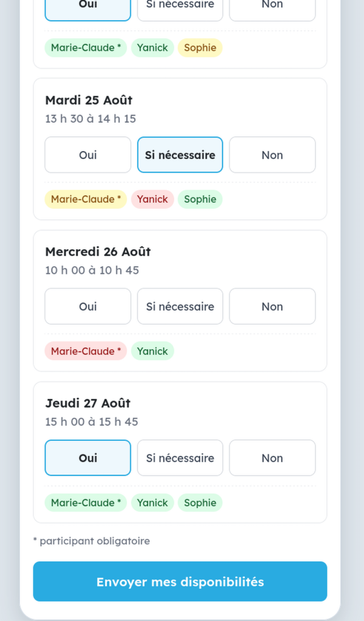
Task: Click Marie-Claude tag under Jeudi 27 Août
Action: point(85,503)
